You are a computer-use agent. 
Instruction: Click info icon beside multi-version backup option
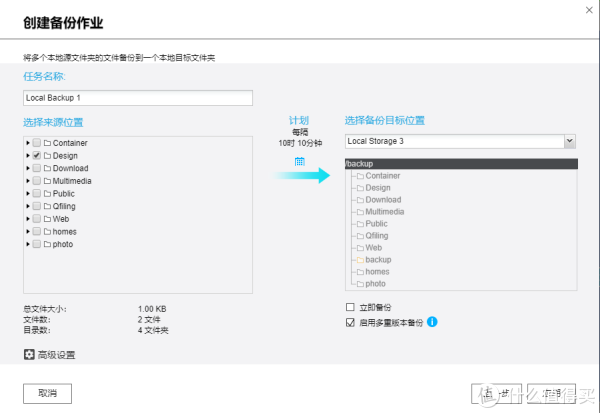(432, 322)
